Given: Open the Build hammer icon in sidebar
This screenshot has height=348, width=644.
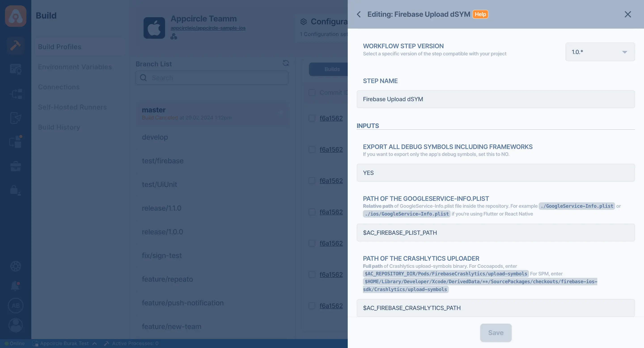Looking at the screenshot, I should click(15, 45).
